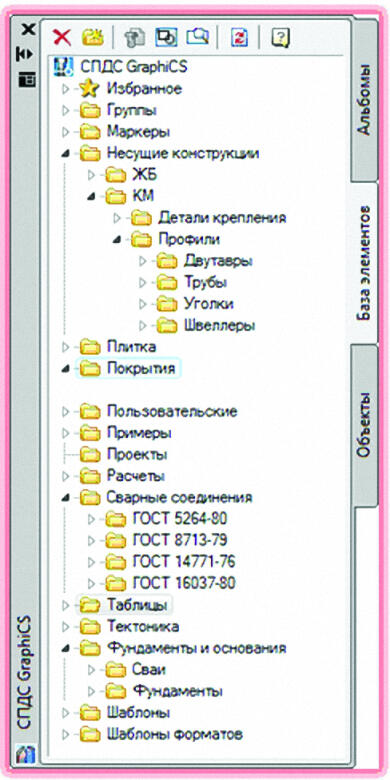Open search with the magnifier toolbar icon
Image resolution: width=390 pixels, height=780 pixels.
tap(197, 38)
